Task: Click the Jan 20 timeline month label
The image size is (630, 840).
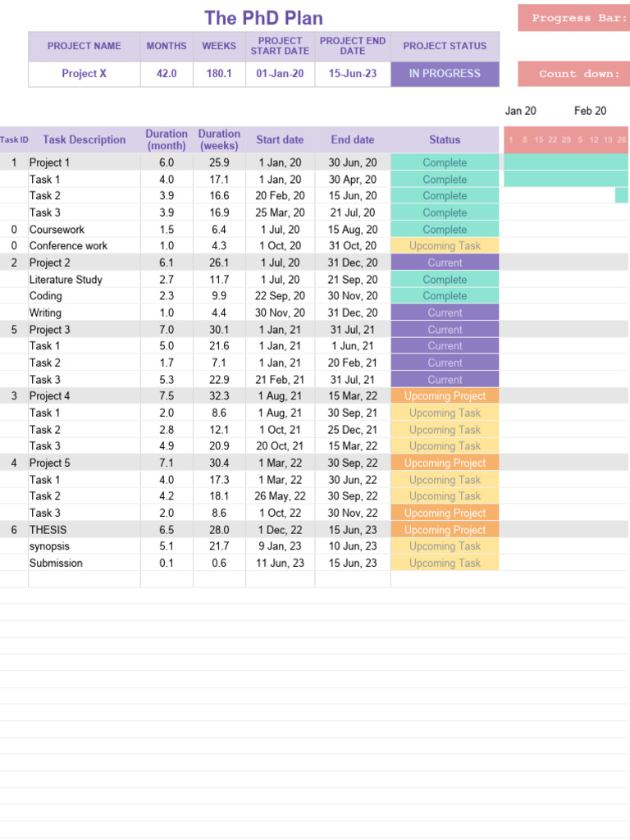Action: pyautogui.click(x=521, y=111)
